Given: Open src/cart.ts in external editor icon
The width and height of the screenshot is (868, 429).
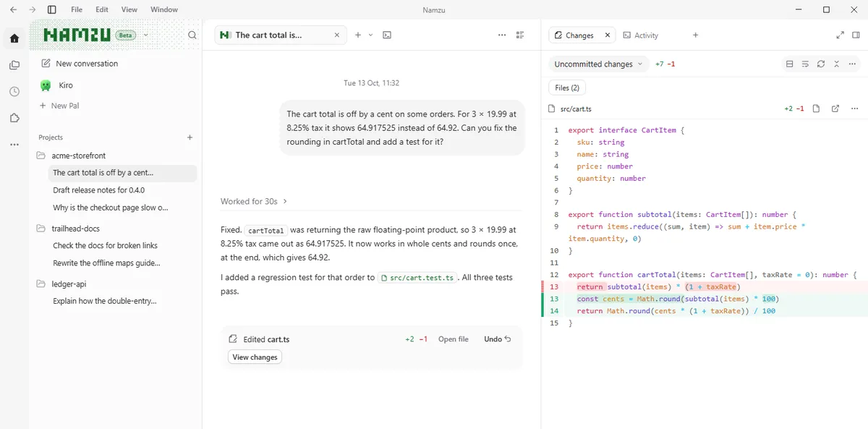Looking at the screenshot, I should [835, 109].
